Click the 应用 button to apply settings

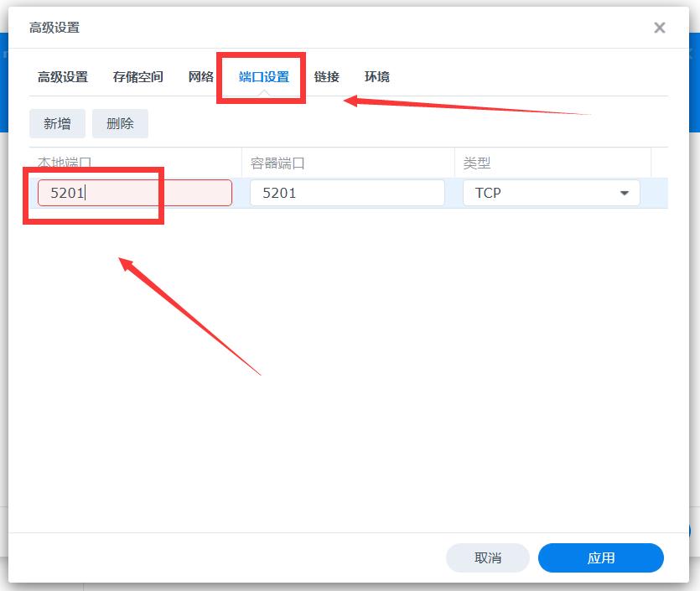pyautogui.click(x=601, y=557)
